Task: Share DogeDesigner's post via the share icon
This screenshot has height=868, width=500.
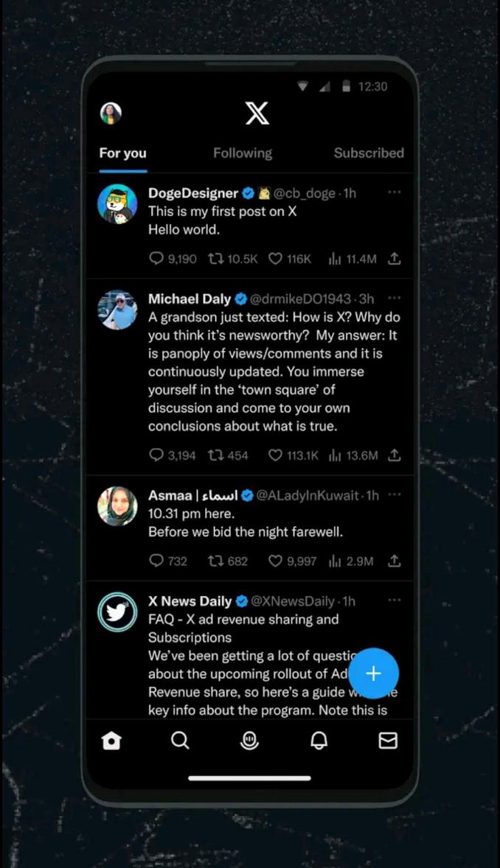Action: pos(394,259)
